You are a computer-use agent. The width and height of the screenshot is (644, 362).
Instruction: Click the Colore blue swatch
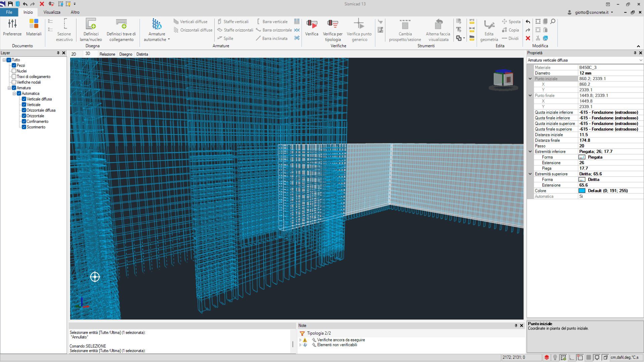click(582, 191)
